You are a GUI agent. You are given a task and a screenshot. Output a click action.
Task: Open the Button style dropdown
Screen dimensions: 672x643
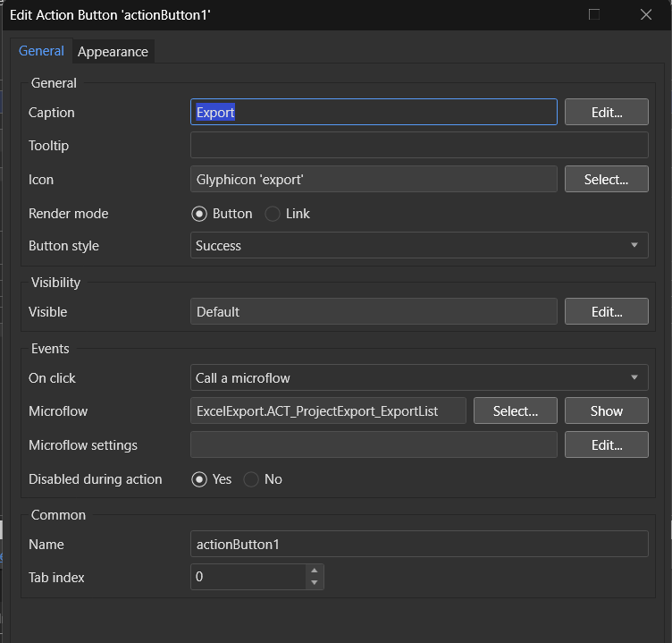[419, 246]
